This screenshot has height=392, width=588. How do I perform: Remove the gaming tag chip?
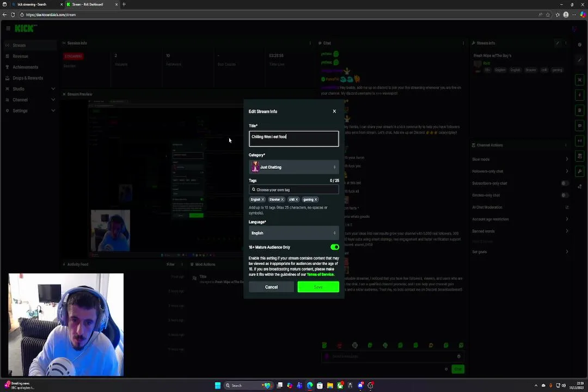[x=316, y=200]
